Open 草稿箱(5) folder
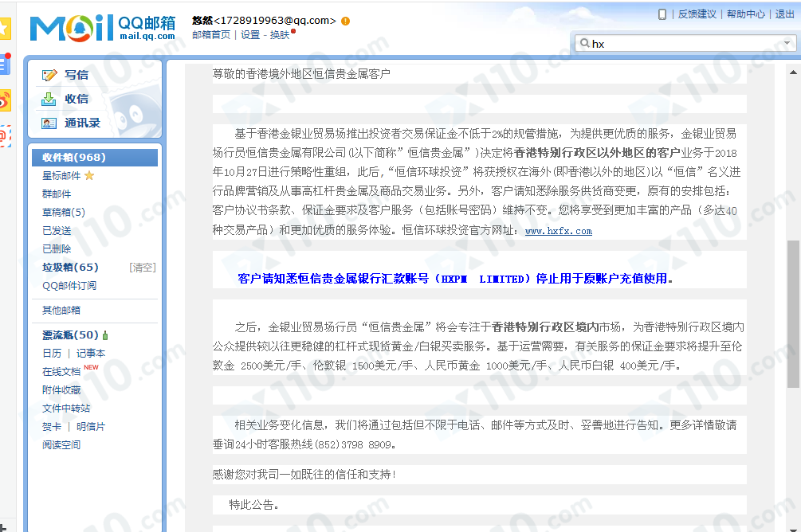This screenshot has width=801, height=532. point(64,213)
